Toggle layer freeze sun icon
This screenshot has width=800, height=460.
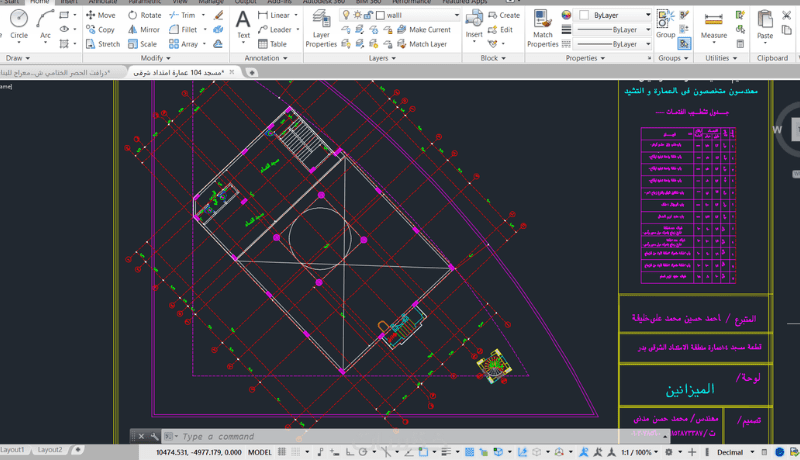[x=357, y=15]
